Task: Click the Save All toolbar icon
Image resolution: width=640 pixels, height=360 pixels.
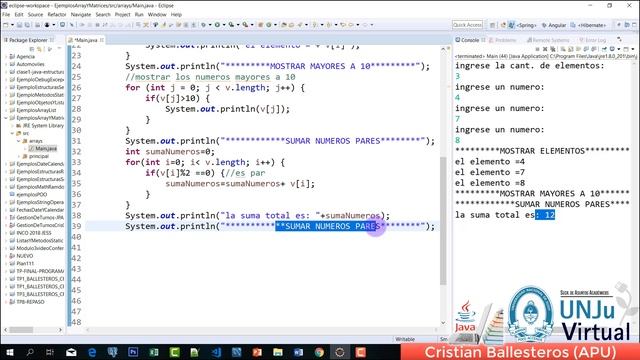Action: (27, 25)
